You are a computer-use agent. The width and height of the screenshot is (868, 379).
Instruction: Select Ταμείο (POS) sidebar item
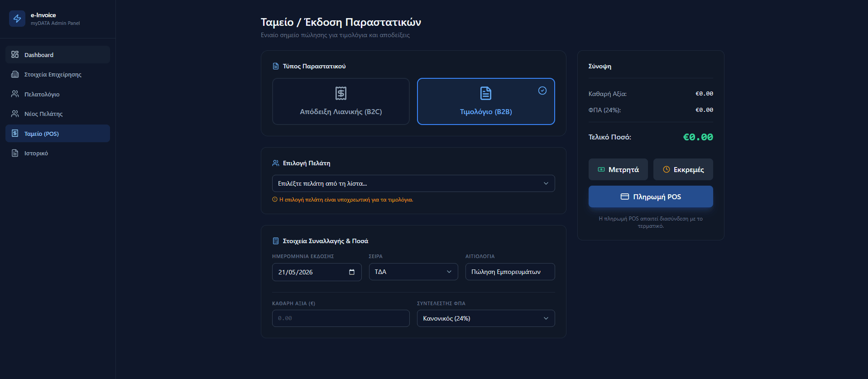click(58, 133)
